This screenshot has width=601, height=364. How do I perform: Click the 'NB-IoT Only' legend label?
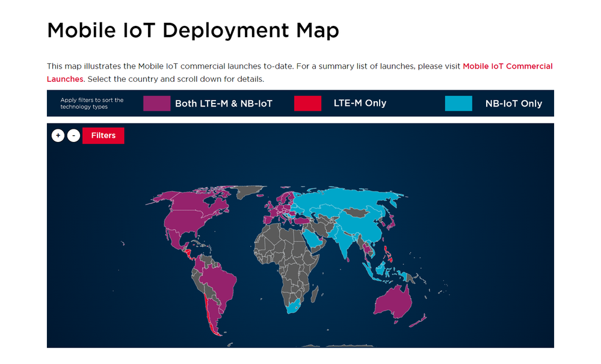[514, 103]
